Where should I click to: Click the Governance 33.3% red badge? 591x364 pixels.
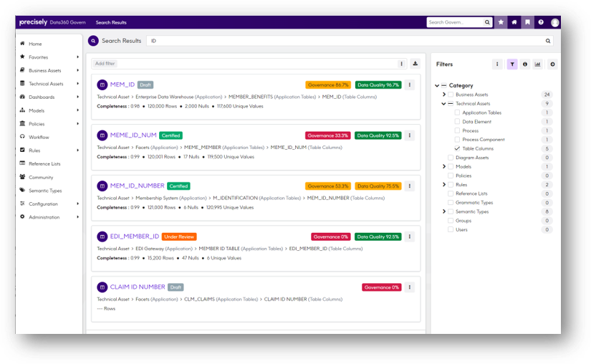(x=327, y=135)
